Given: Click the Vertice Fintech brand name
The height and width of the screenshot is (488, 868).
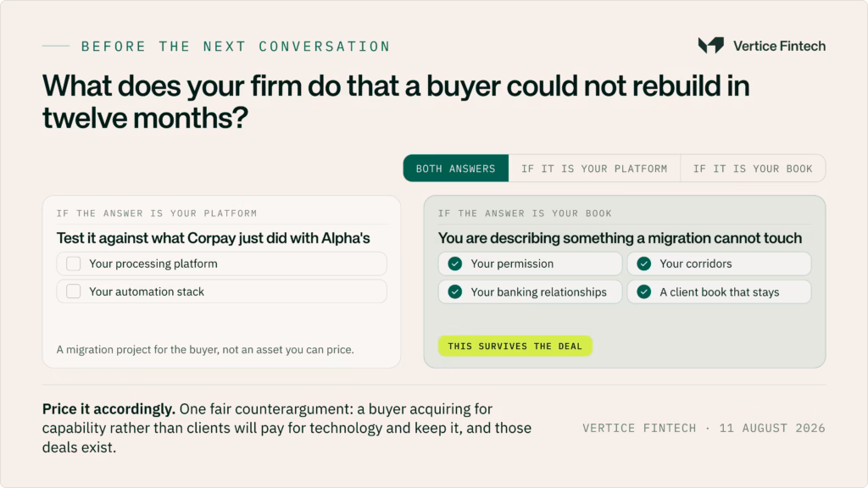Looking at the screenshot, I should (780, 46).
